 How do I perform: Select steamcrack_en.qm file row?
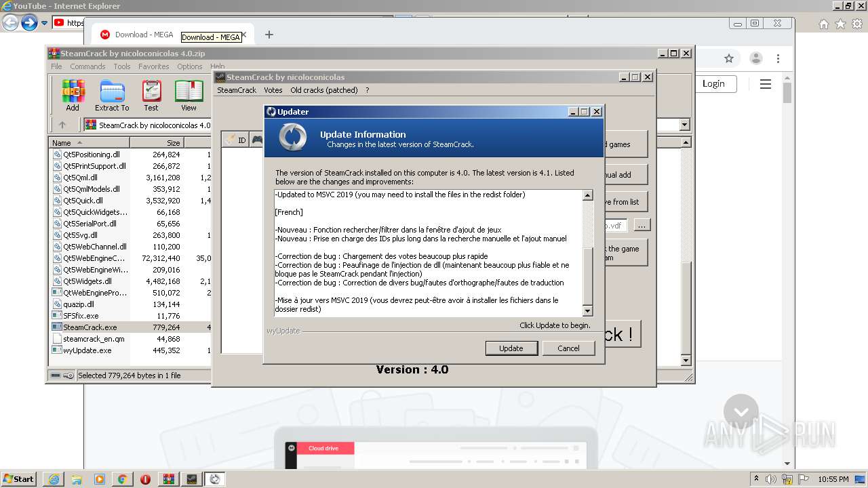click(x=131, y=339)
